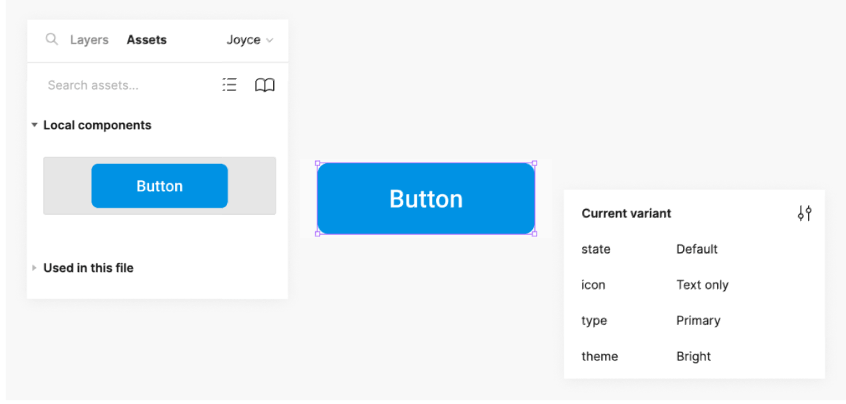Open the Joyce page dropdown

click(x=250, y=40)
